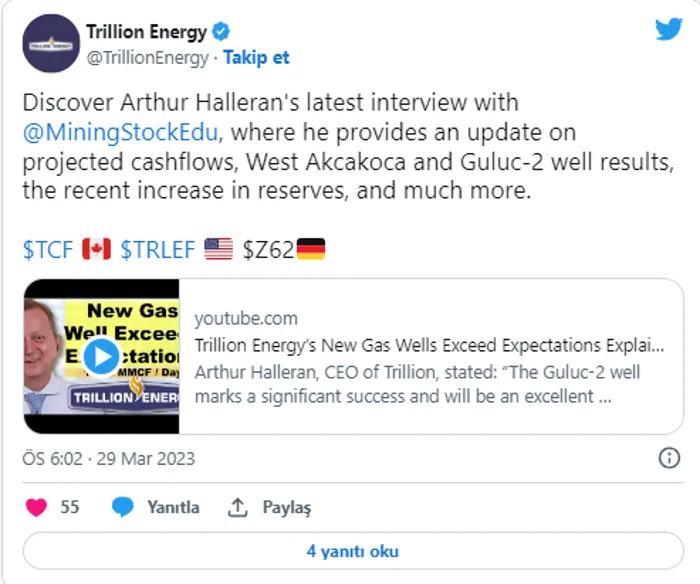Click the reply speech bubble icon
Viewport: 700px width, 584px height.
(x=123, y=507)
